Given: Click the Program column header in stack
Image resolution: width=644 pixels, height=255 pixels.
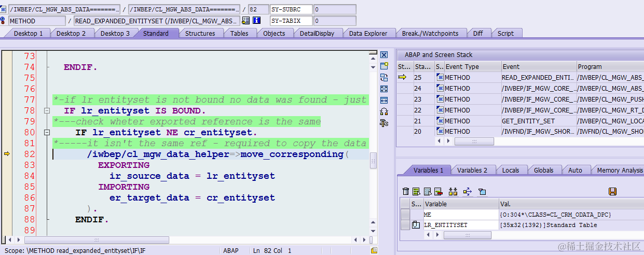Looking at the screenshot, I should [610, 66].
